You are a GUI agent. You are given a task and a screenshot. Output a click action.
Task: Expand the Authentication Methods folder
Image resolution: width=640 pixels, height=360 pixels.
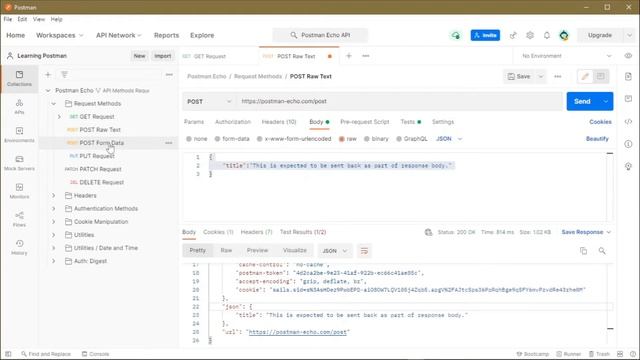click(53, 209)
